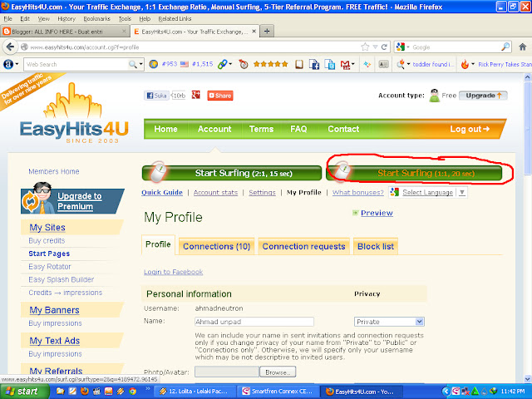
Task: Click the browser back arrow button
Action: [10, 47]
